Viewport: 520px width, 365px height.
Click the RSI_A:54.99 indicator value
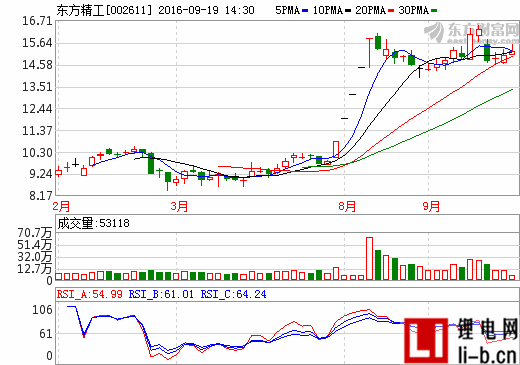pos(89,294)
